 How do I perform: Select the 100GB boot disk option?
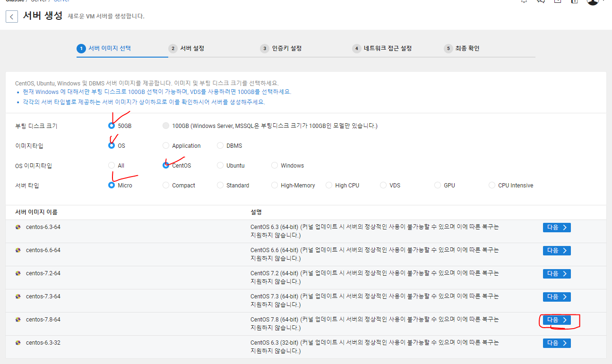click(x=165, y=126)
